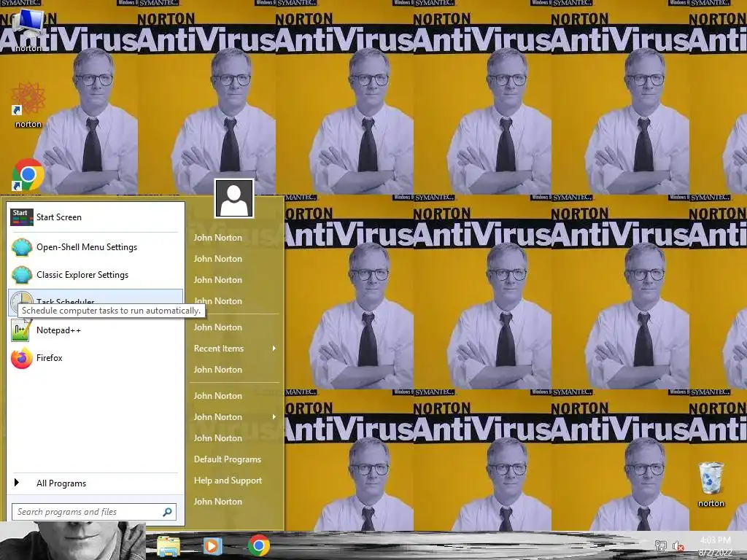The image size is (747, 560).
Task: Click the magnifier icon in search box
Action: (167, 512)
